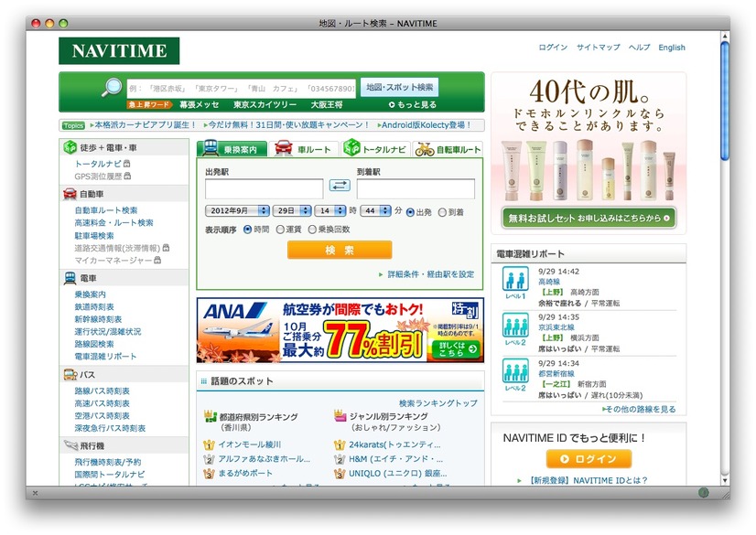Viewport: 756px width, 535px height.
Task: Switch to トータルナビ tab
Action: 375,148
